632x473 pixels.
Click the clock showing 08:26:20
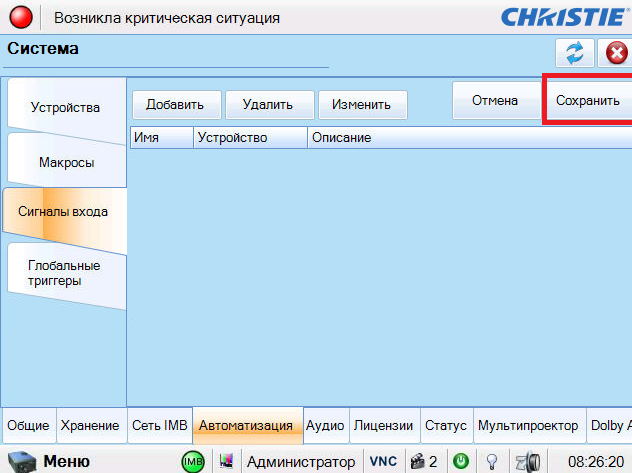[596, 462]
